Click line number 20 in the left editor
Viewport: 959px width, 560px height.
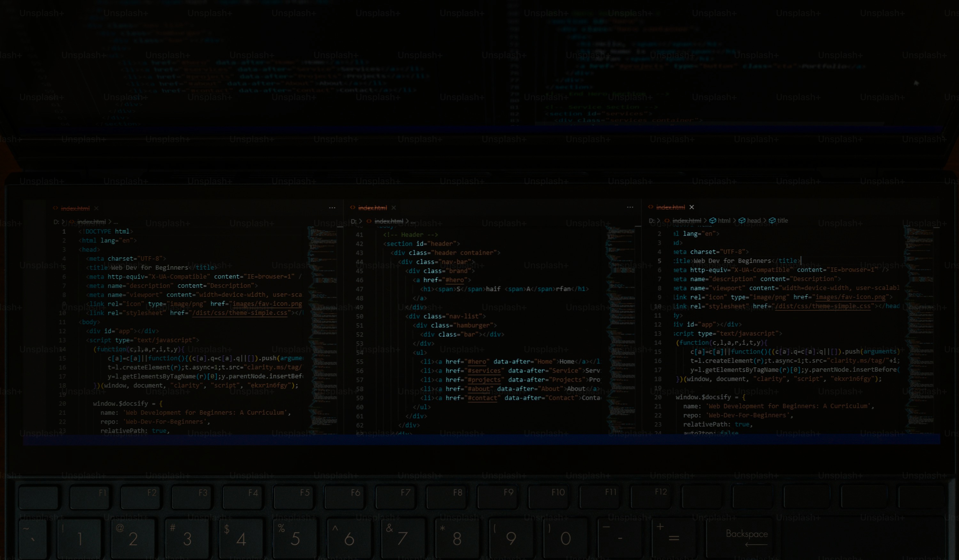click(62, 404)
